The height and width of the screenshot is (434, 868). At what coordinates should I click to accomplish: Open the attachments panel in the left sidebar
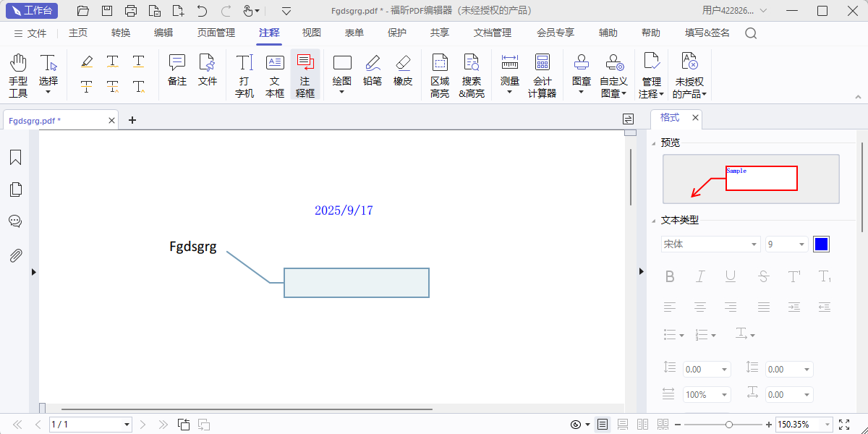pyautogui.click(x=15, y=255)
